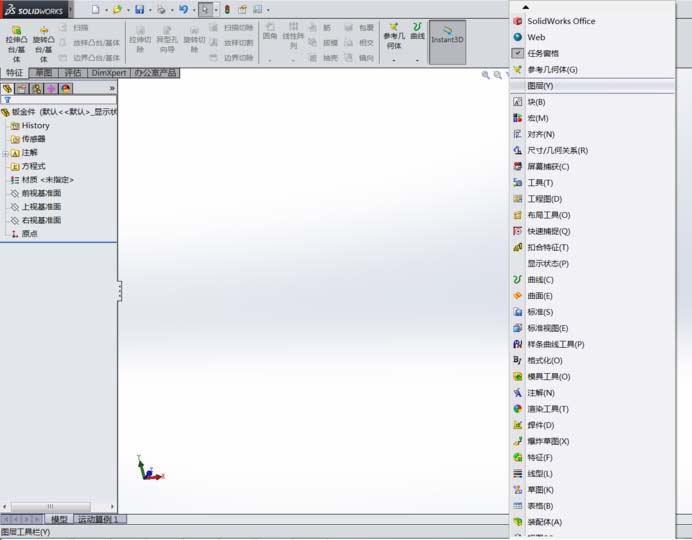The image size is (692, 540).
Task: Click the panel collapse handle on tree edge
Action: tap(120, 291)
